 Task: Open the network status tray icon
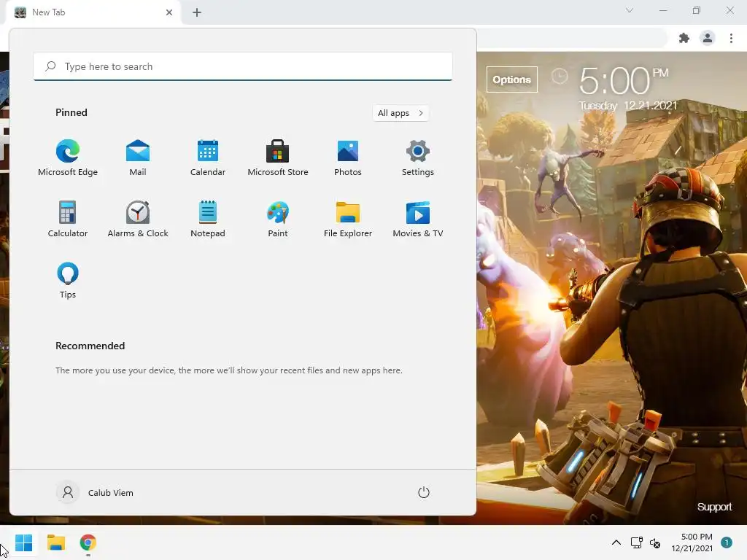coord(636,542)
